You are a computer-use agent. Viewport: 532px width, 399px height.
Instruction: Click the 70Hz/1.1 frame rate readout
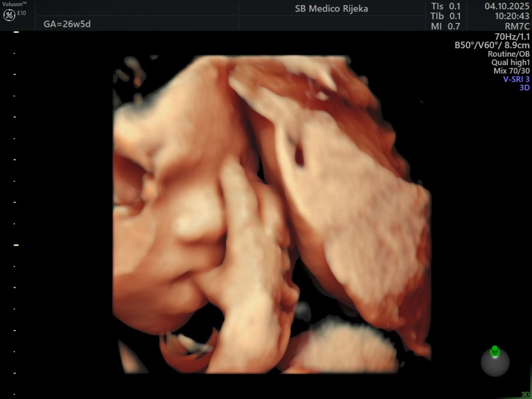point(512,36)
